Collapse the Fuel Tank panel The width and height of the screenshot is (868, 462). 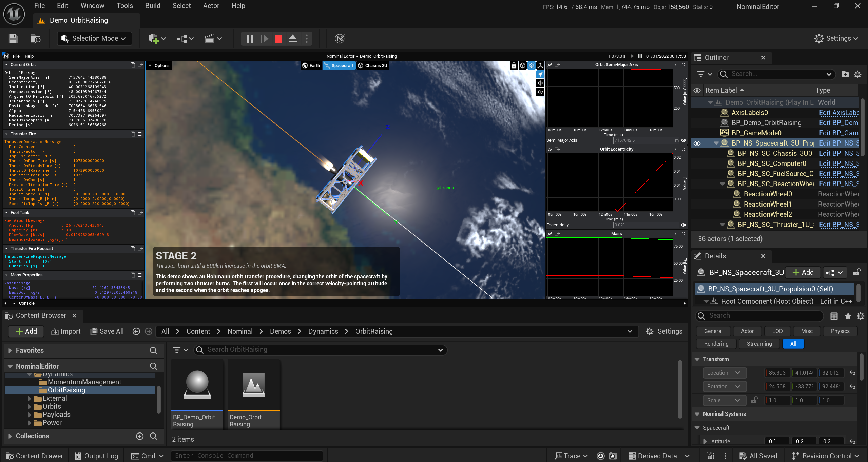pos(6,213)
